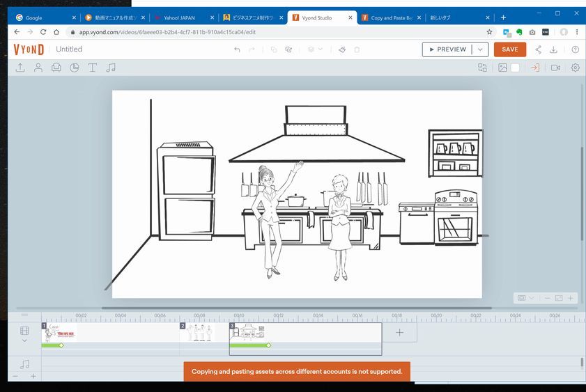Click the Share icon

point(538,49)
